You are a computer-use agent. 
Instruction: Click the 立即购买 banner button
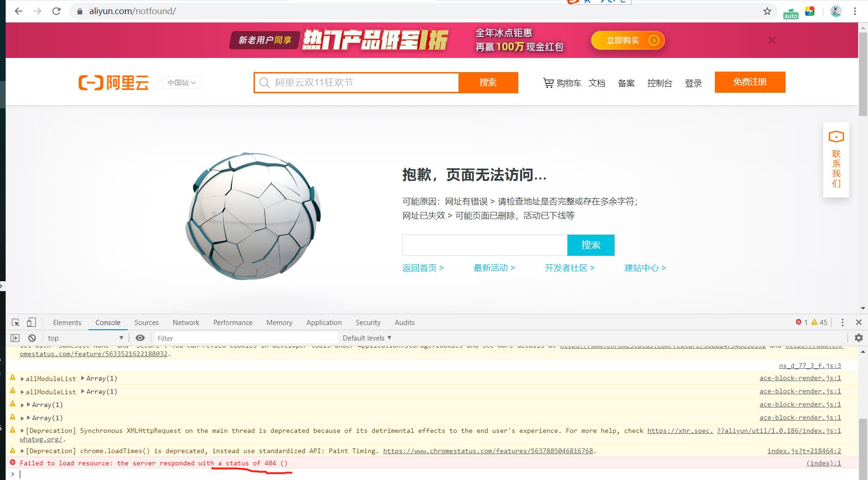628,41
